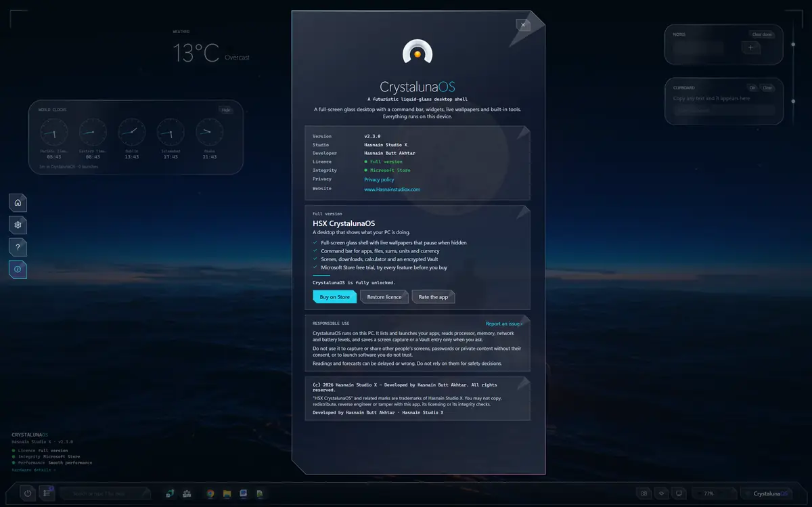Image resolution: width=812 pixels, height=507 pixels.
Task: Add a note with the plus button
Action: pyautogui.click(x=751, y=47)
